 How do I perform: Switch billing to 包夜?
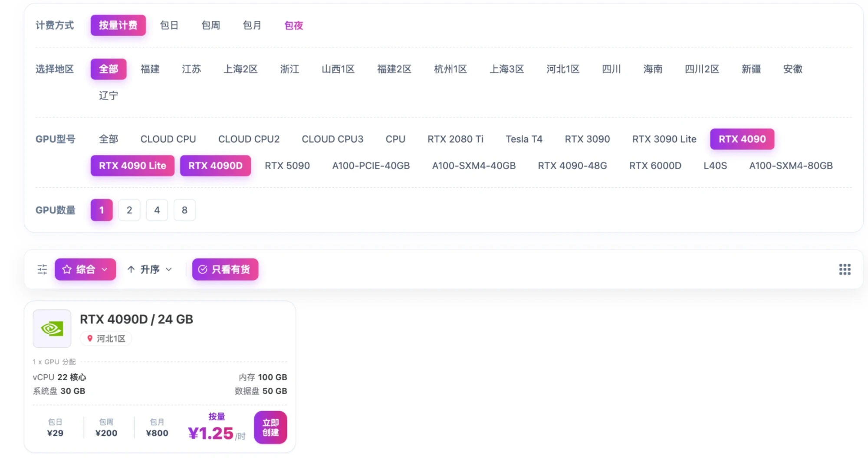pos(294,25)
